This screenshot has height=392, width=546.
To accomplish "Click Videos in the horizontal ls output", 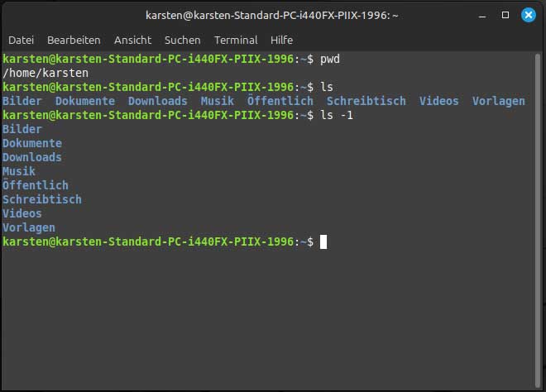I will point(438,101).
